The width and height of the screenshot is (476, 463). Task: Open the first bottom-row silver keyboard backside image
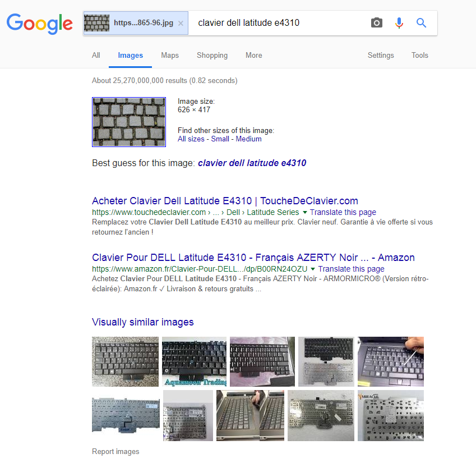click(x=126, y=416)
